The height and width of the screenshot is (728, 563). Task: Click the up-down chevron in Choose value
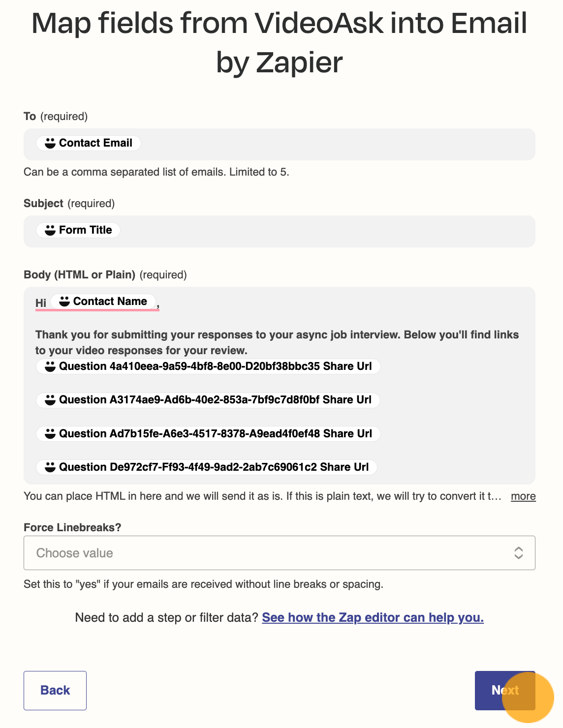pos(518,553)
